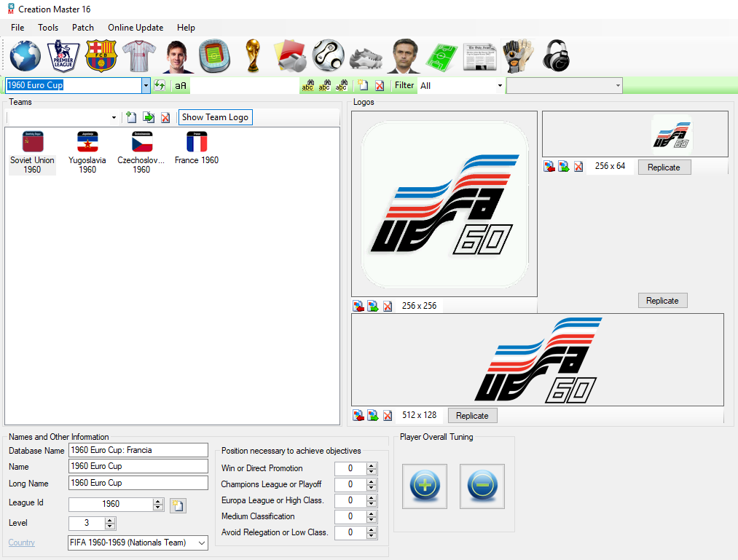Click the Name text field

(138, 466)
